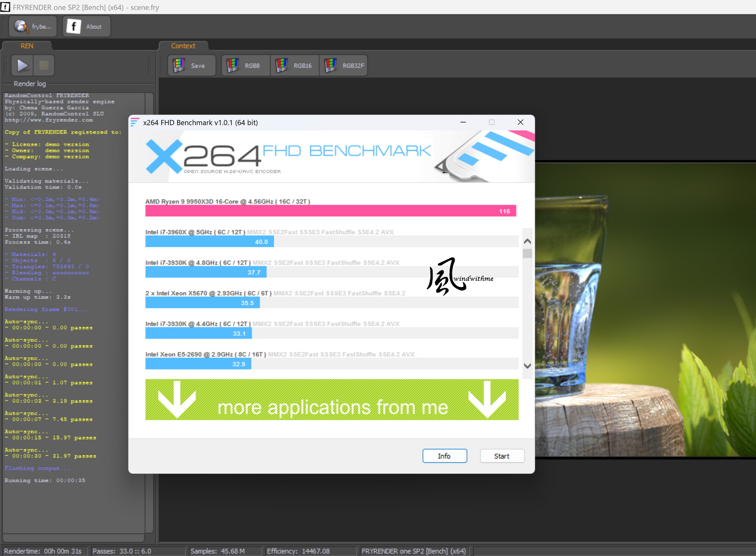The width and height of the screenshot is (756, 556).
Task: Click the x264 window title bar icon
Action: tap(135, 122)
